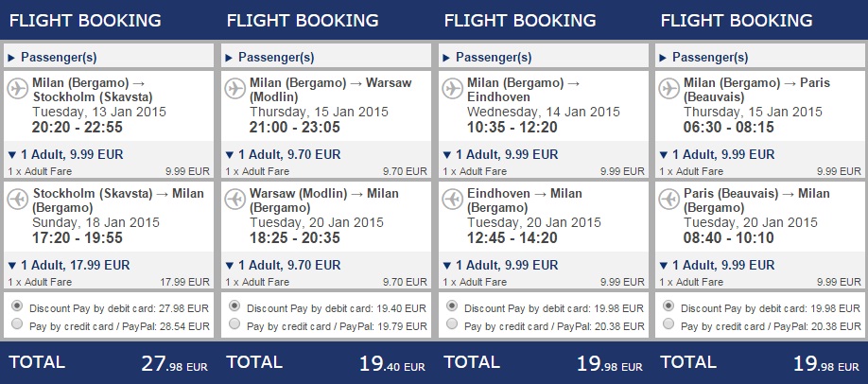Expand Passenger(s) section in Paris booking
Viewport: 868px width, 384px height.
point(709,57)
